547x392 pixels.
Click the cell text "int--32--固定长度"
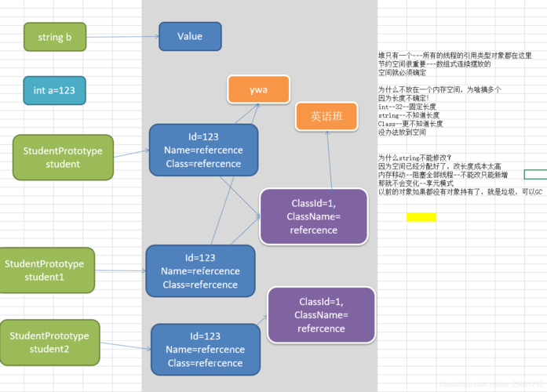pos(407,107)
